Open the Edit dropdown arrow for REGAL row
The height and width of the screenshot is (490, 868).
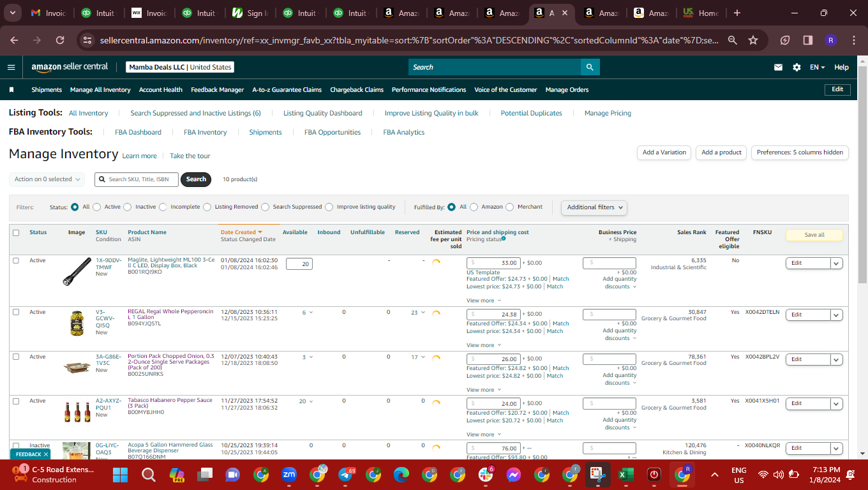[x=837, y=315]
